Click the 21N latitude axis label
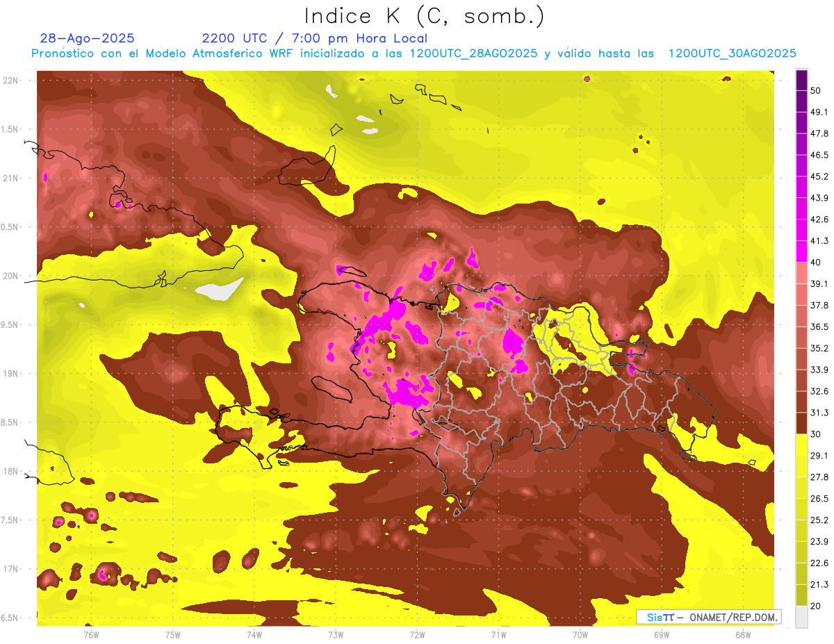The width and height of the screenshot is (834, 644). coord(10,178)
